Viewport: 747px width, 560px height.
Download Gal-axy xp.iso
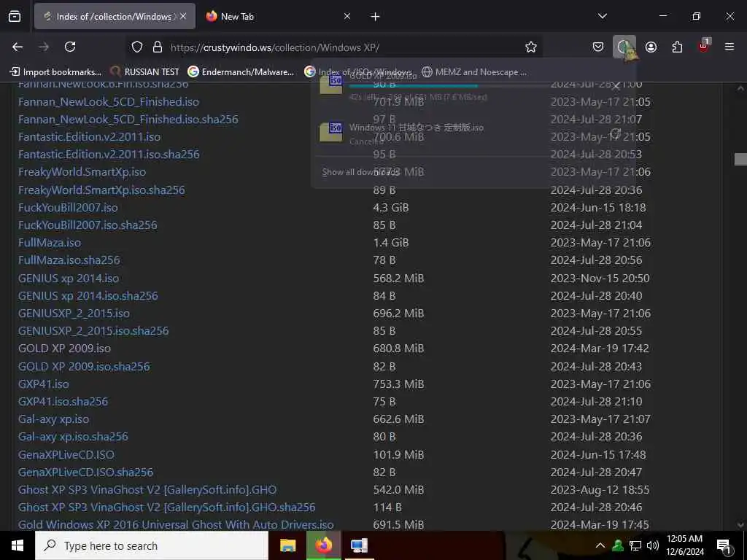click(53, 419)
